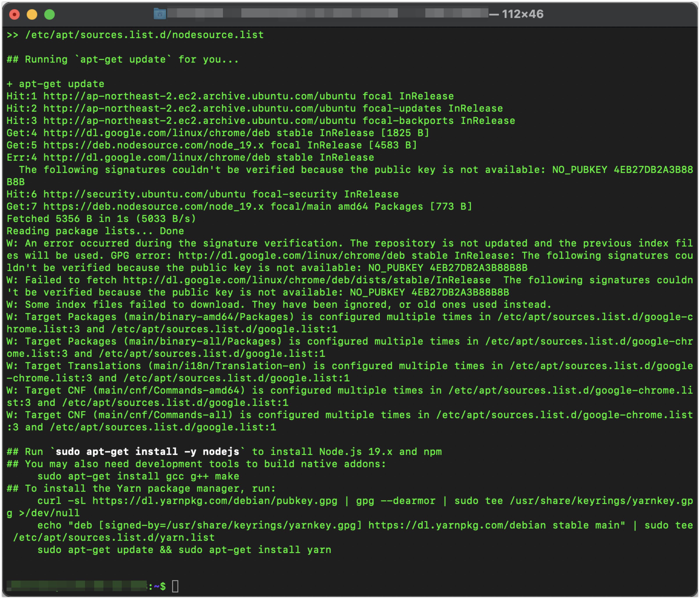The width and height of the screenshot is (700, 599).
Task: Close the terminal window with red button
Action: tap(14, 14)
